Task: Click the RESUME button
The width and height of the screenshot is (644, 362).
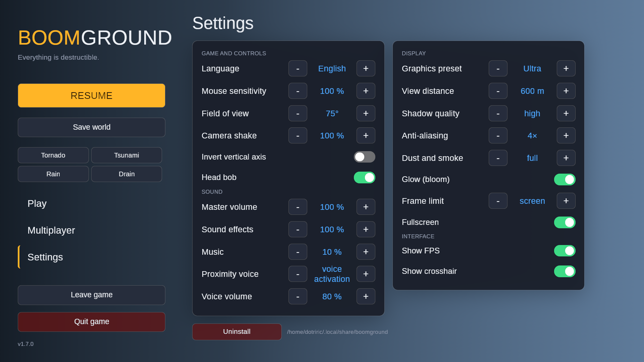Action: point(92,96)
